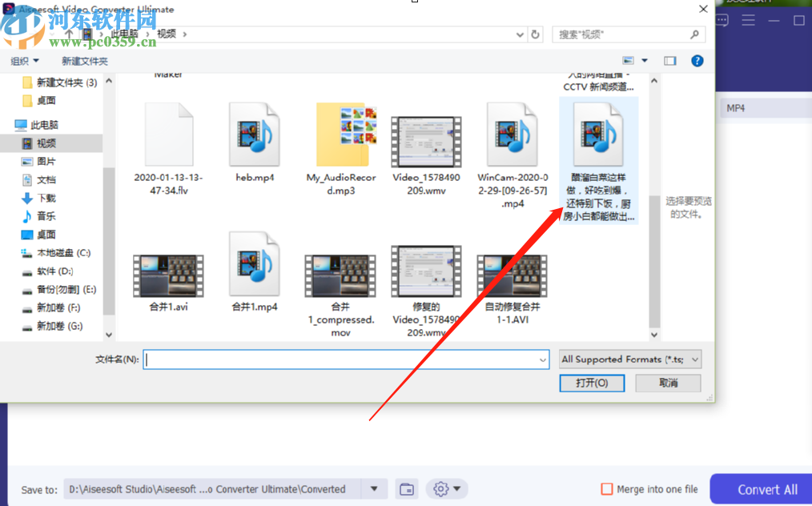Click the Help question mark icon
This screenshot has width=812, height=506.
[x=696, y=60]
